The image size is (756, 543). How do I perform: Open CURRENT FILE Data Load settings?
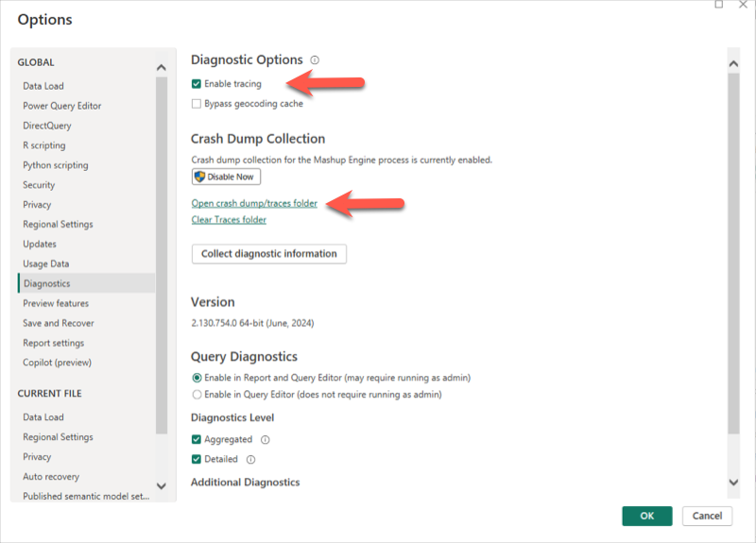[x=43, y=416]
